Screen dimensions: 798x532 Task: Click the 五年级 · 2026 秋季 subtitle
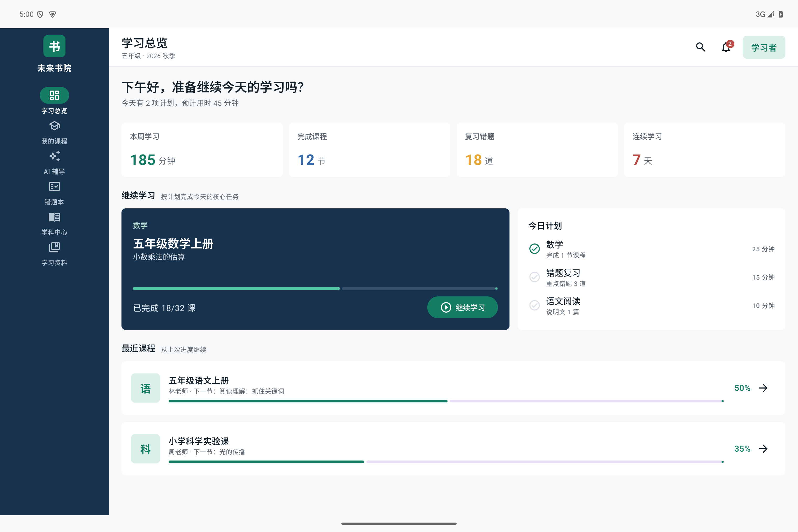(148, 56)
